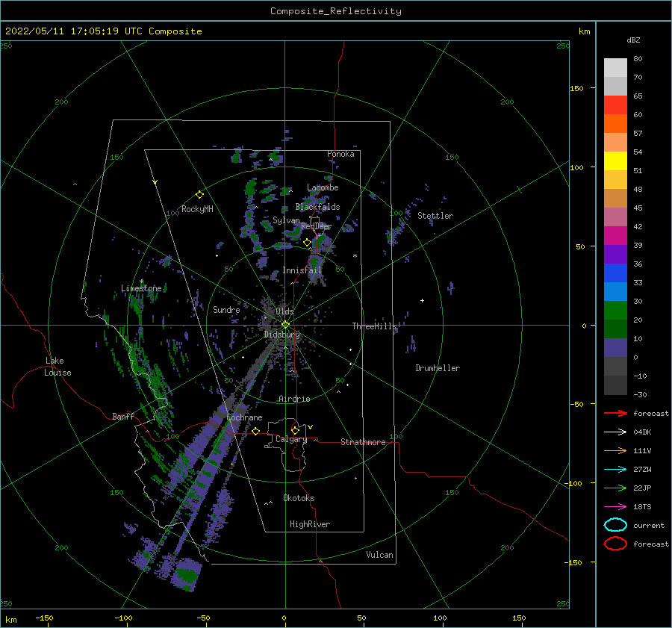Click the red forecast ellipse icon
The width and height of the screenshot is (672, 628).
[615, 544]
